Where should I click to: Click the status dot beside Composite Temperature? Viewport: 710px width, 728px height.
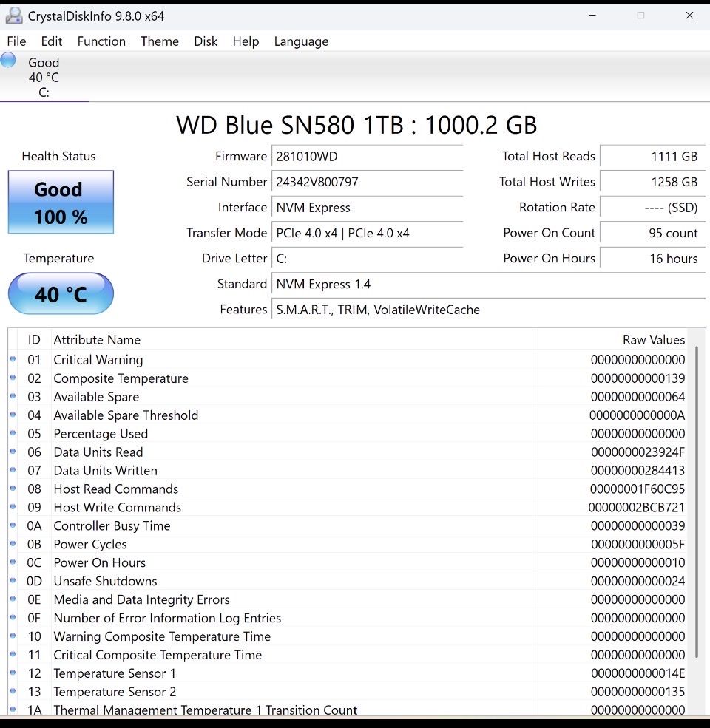point(13,378)
